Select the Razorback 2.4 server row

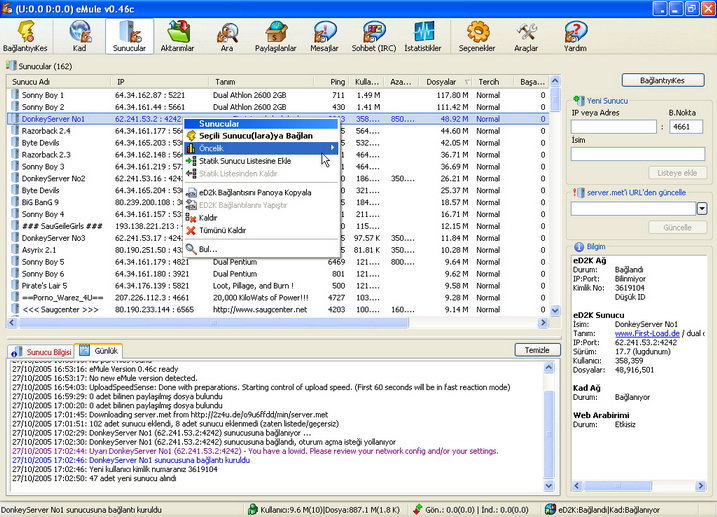278,131
